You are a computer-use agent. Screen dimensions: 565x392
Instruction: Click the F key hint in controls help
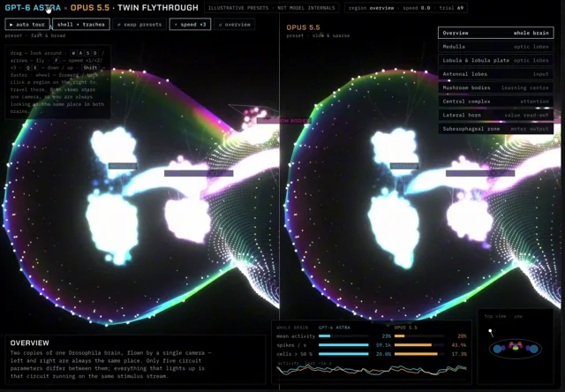coord(56,60)
